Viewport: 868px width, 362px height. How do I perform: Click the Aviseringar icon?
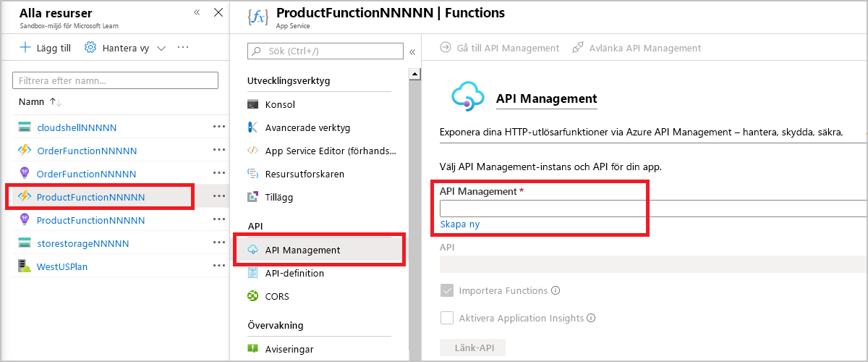point(252,349)
